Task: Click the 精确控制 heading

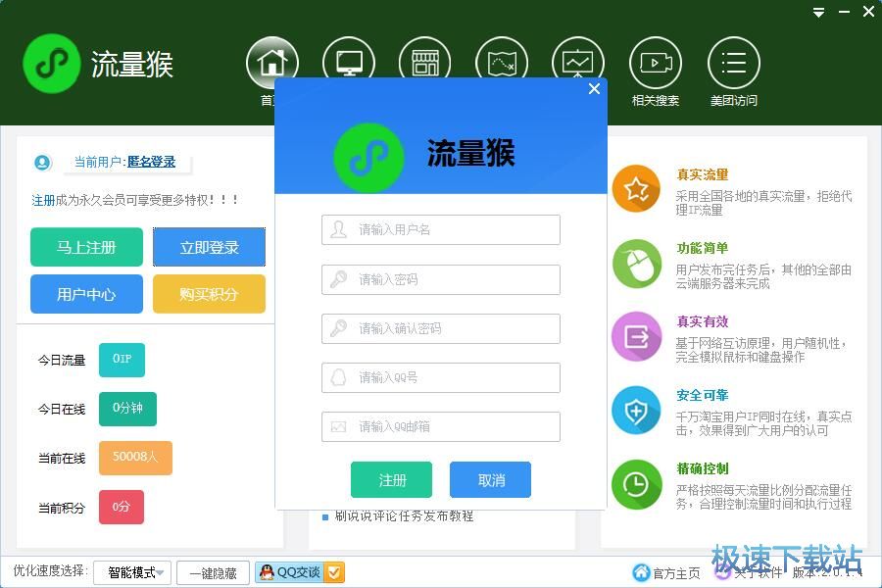Action: click(x=703, y=468)
